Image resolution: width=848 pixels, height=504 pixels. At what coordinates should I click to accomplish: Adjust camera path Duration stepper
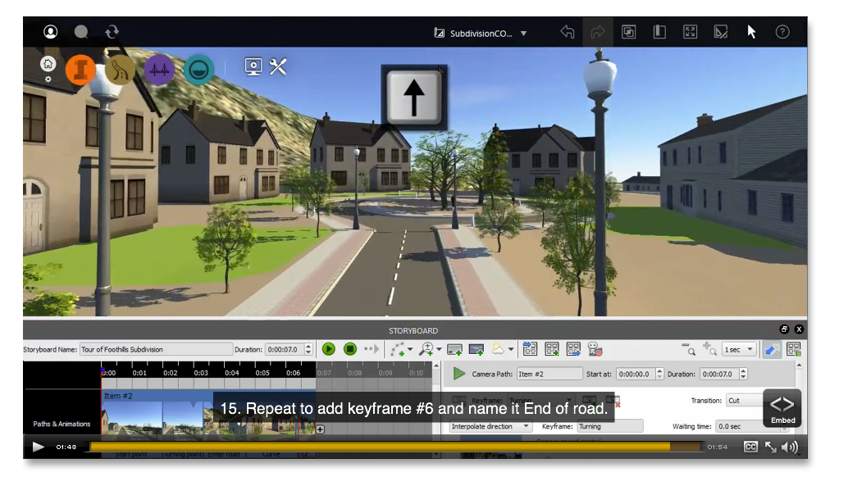pyautogui.click(x=742, y=374)
